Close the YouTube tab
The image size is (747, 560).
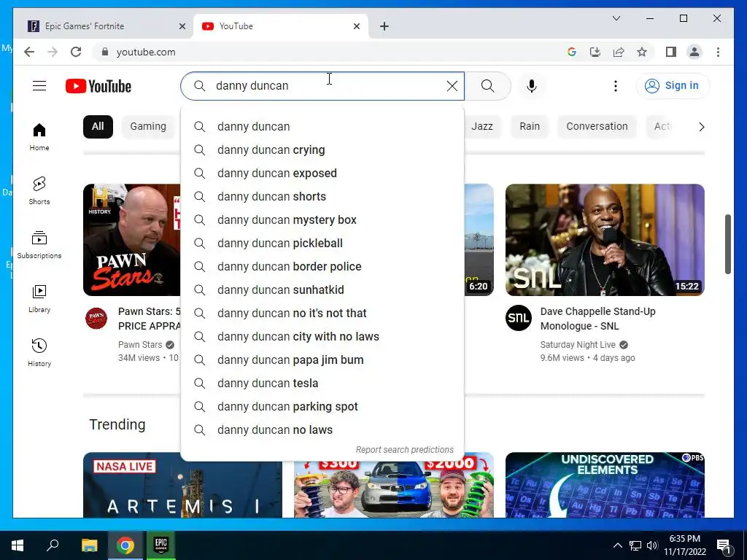356,26
